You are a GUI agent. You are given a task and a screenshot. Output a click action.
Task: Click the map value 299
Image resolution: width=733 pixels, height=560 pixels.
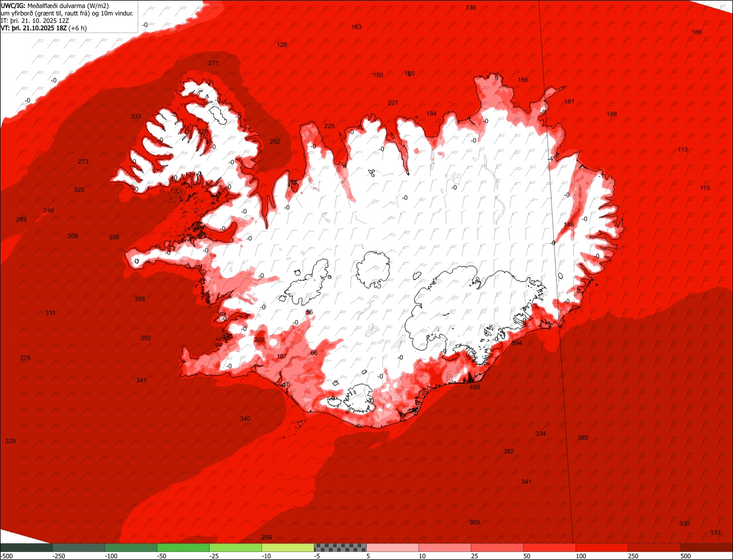pos(267,537)
